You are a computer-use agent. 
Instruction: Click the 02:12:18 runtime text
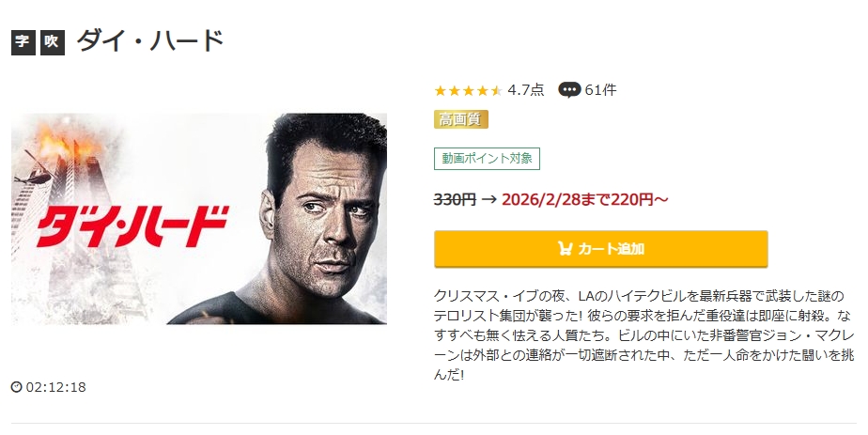(56, 387)
